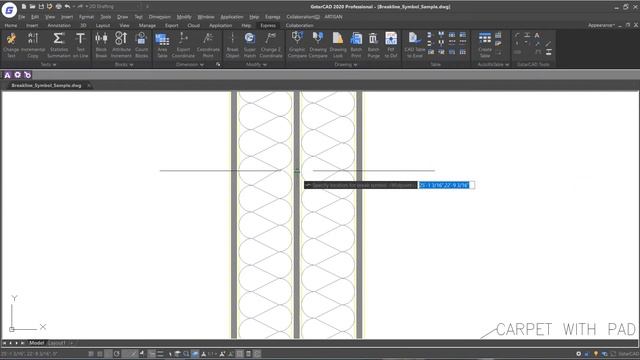Click the Change Z Coordinate tool
This screenshot has height=360, width=640.
pos(271,45)
